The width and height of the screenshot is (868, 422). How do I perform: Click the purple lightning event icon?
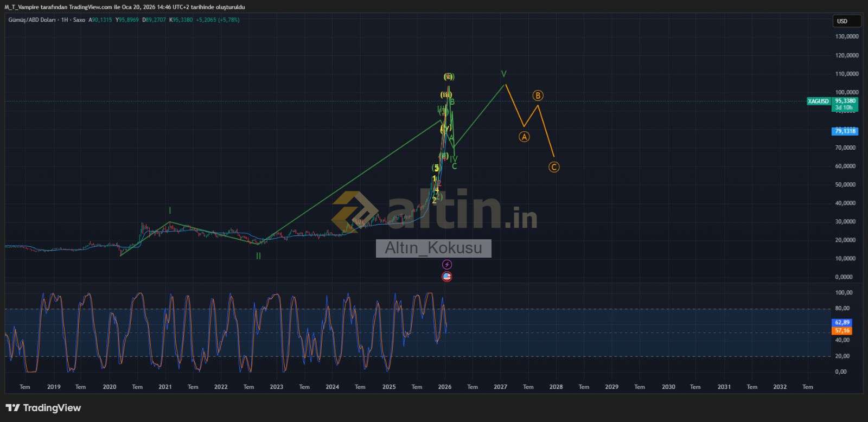tap(446, 265)
